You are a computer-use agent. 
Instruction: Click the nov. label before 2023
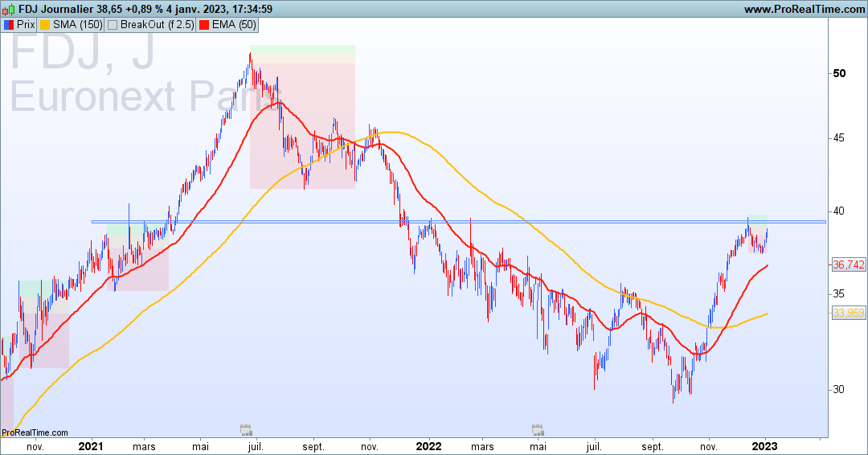(708, 447)
